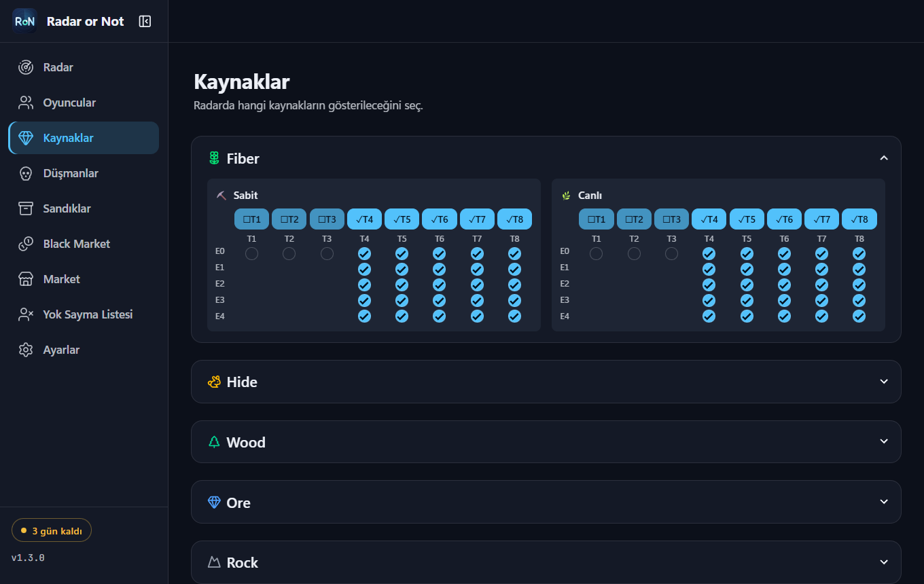Click the leaf icon beside Canlı
The width and height of the screenshot is (924, 584).
(x=566, y=196)
